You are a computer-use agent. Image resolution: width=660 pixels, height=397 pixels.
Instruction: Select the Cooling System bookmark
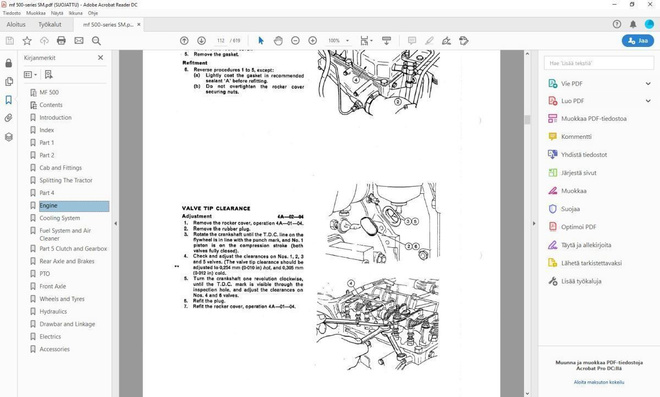pyautogui.click(x=60, y=218)
